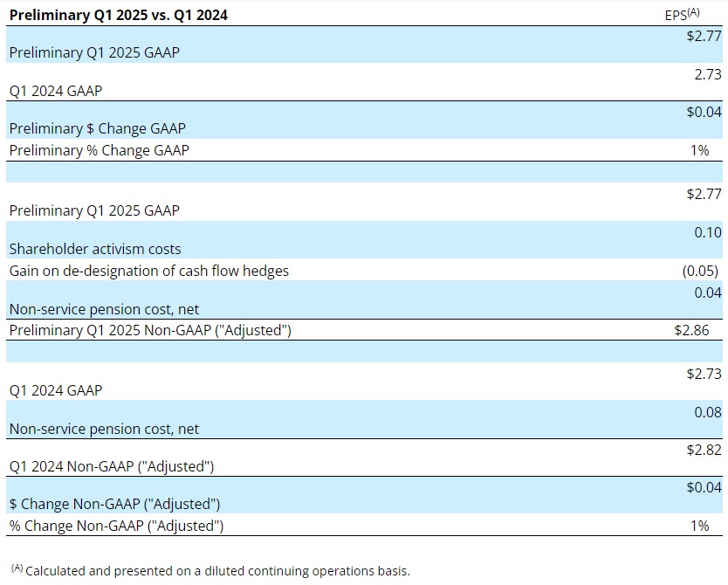Click the "$2.82" adjusted 2024 value

point(704,450)
